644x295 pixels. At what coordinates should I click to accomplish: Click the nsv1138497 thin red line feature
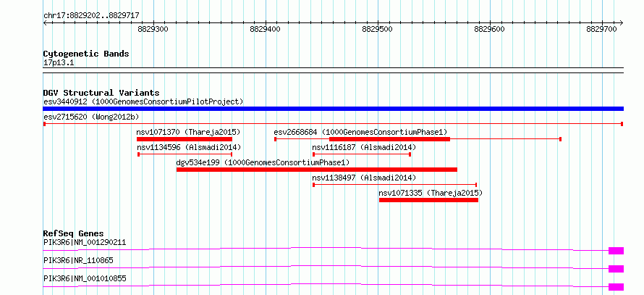tap(394, 185)
